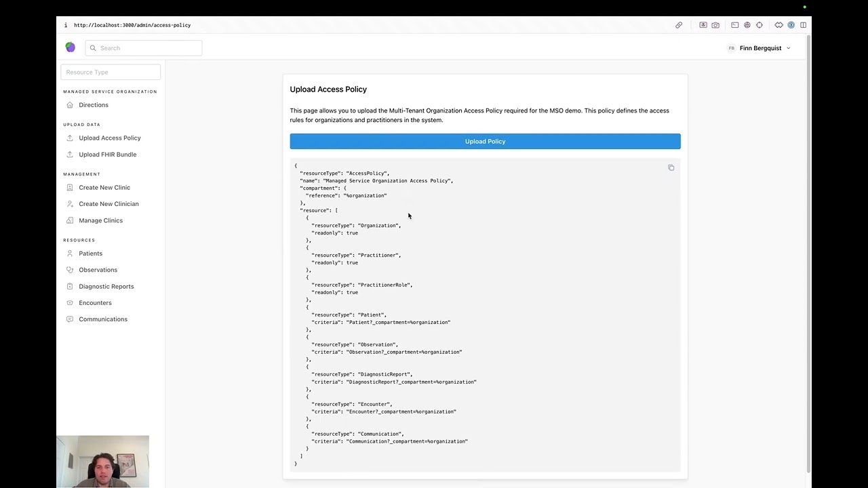Viewport: 868px width, 488px height.
Task: Click the "Managed Service Organization Access Policy" name line
Action: point(376,181)
